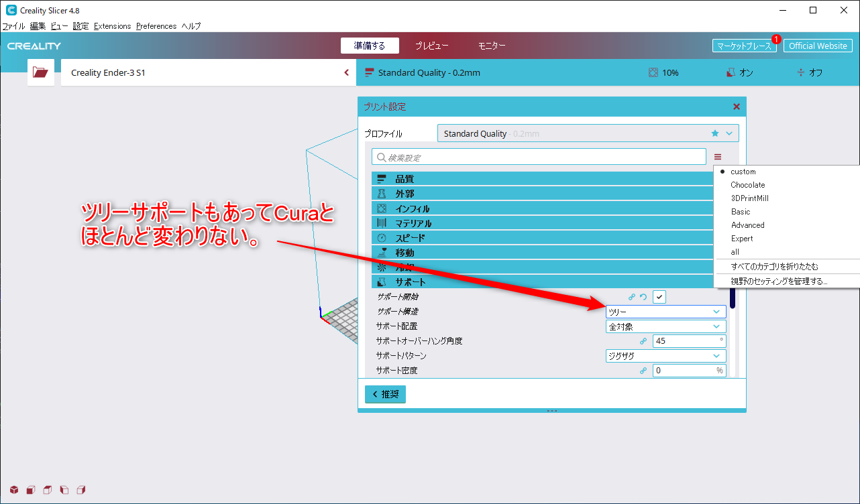
Task: Select the 3D perspective view cube icon
Action: pos(14,490)
